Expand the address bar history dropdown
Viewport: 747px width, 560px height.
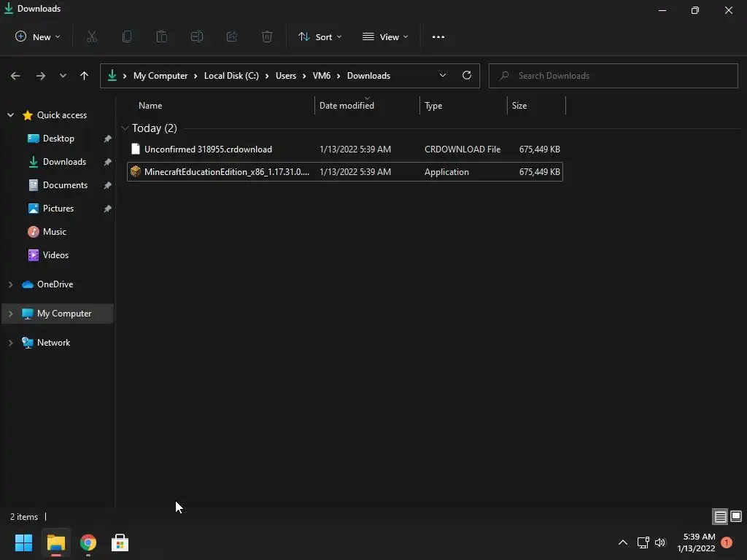pos(443,75)
